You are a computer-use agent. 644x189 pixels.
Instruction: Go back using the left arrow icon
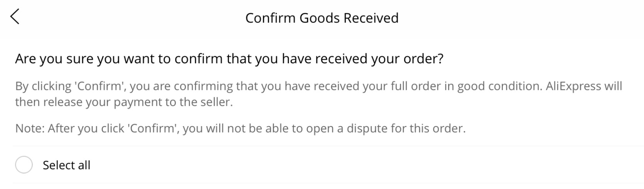pos(15,17)
